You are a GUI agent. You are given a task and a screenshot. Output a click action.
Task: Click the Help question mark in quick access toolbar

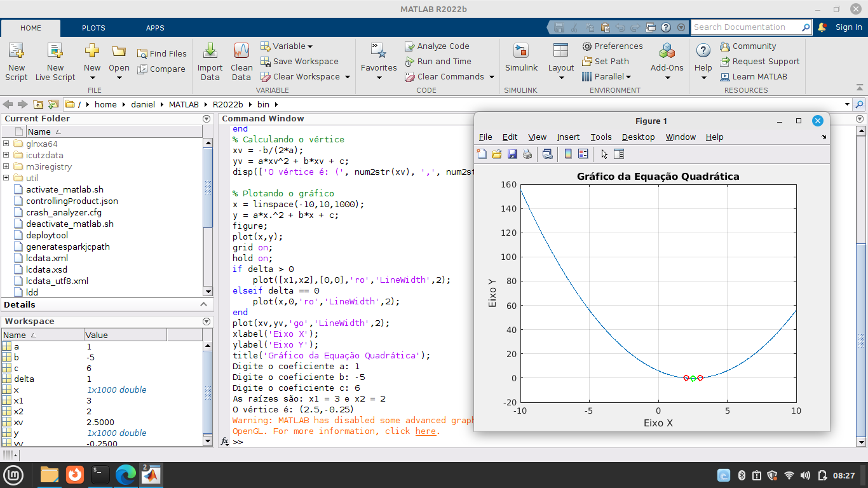pyautogui.click(x=666, y=27)
